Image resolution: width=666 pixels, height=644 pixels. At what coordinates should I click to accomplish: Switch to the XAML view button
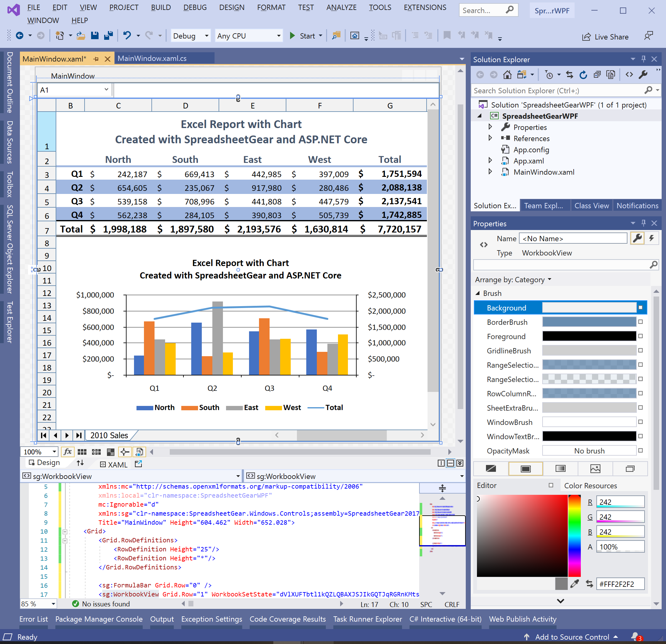point(114,464)
